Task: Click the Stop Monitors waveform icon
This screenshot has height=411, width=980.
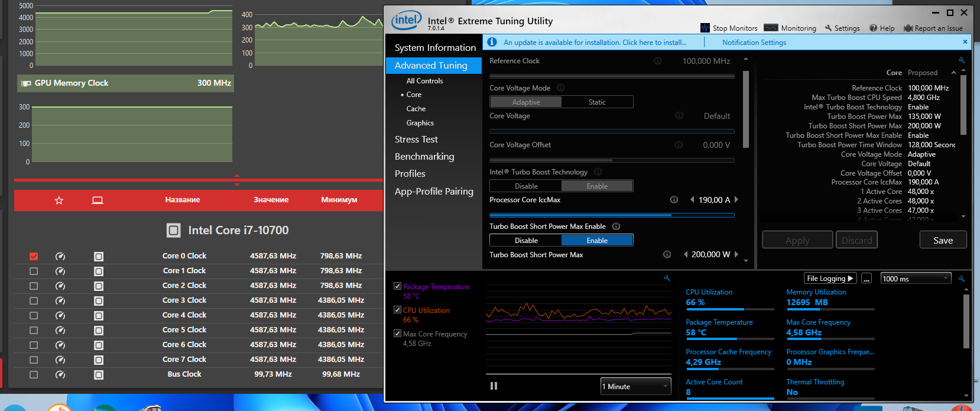Action: 705,28
